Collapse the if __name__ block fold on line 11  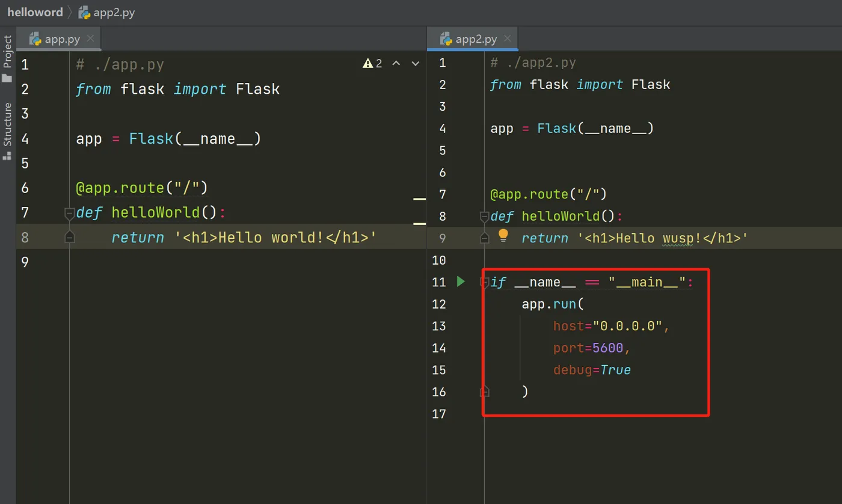[484, 281]
